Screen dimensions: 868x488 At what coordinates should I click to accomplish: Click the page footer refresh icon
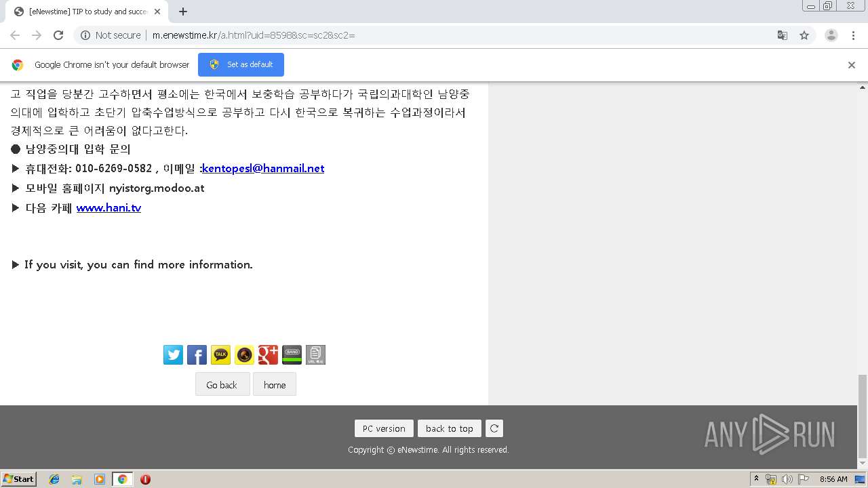click(x=494, y=428)
